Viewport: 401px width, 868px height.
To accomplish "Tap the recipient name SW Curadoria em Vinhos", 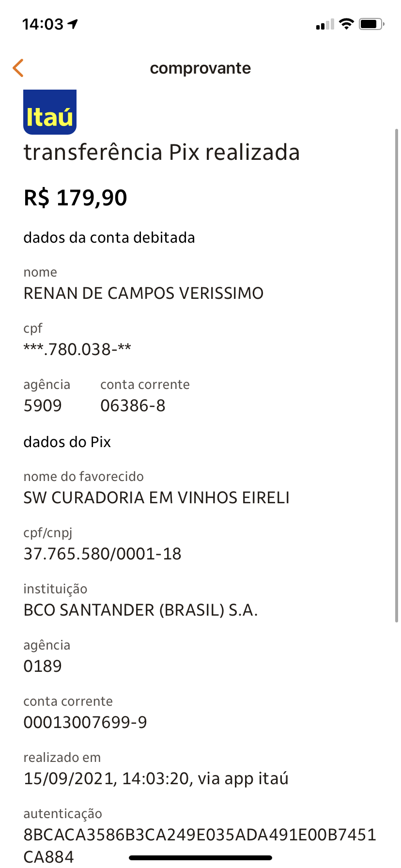I will [156, 497].
